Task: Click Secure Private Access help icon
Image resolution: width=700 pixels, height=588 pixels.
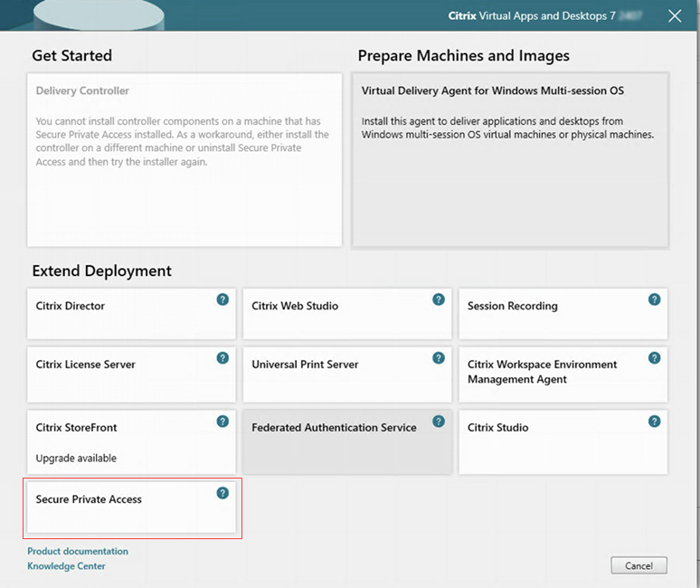Action: tap(222, 493)
